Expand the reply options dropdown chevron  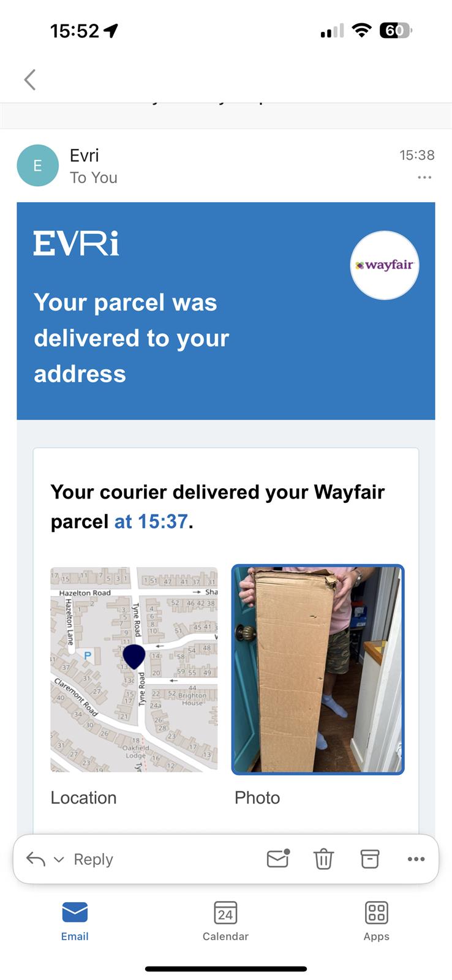click(x=59, y=860)
